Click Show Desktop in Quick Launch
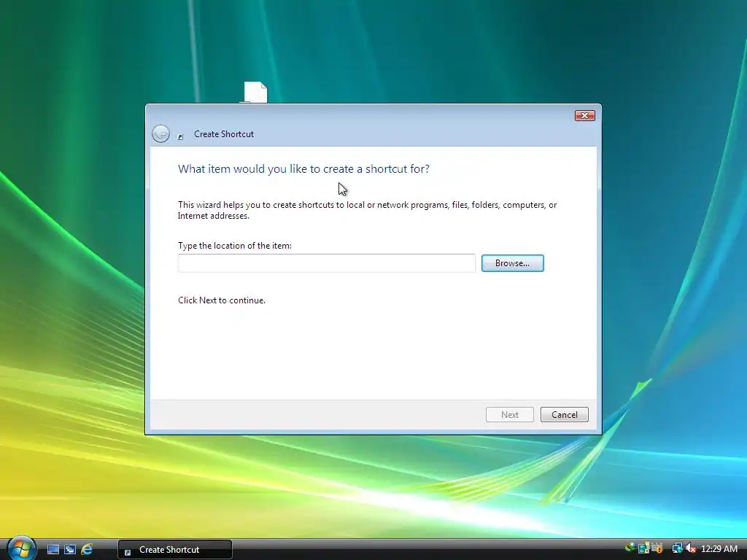747x560 pixels. point(53,550)
